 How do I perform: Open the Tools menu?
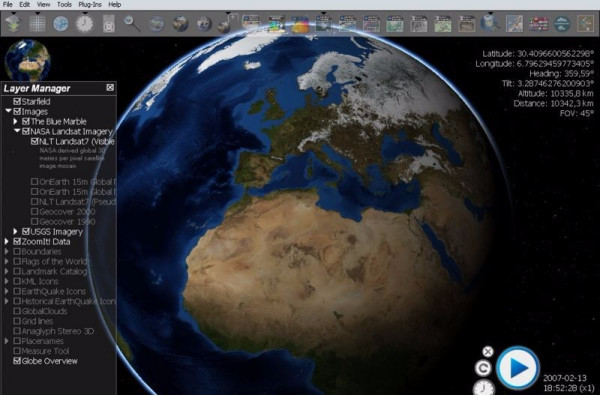click(64, 5)
